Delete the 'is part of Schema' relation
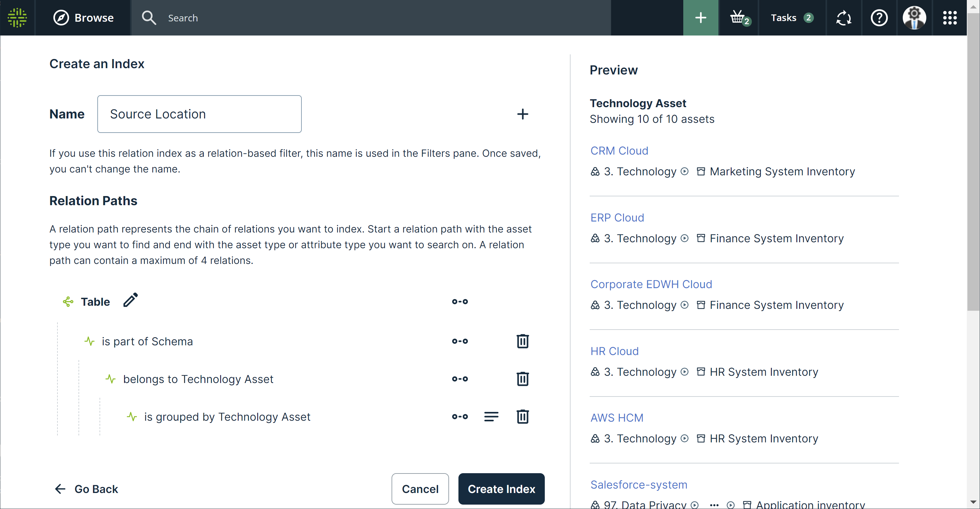Screen dimensions: 980x509 pos(522,341)
